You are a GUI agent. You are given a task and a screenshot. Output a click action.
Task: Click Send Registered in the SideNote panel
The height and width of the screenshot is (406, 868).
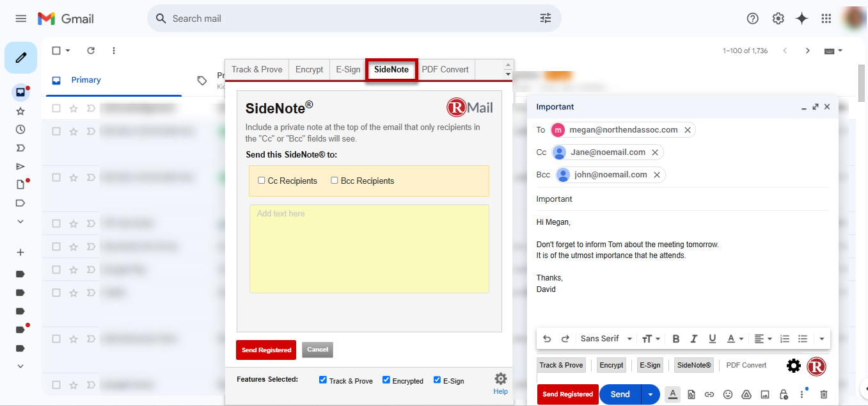(x=266, y=350)
